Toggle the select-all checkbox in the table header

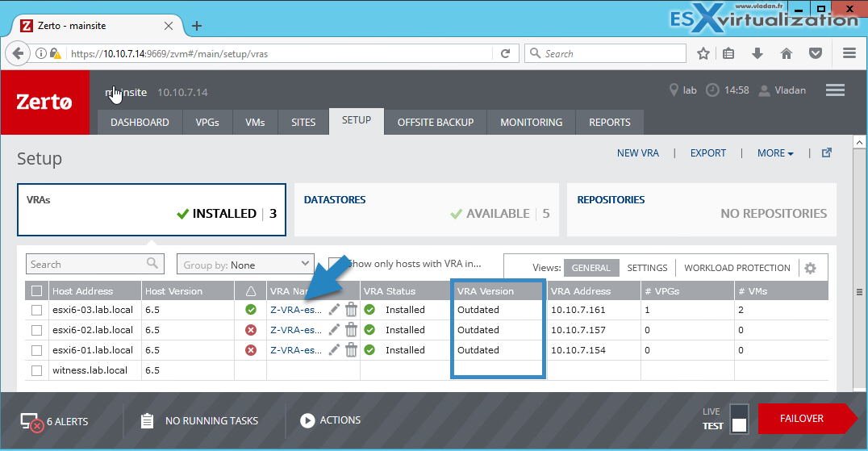point(36,291)
